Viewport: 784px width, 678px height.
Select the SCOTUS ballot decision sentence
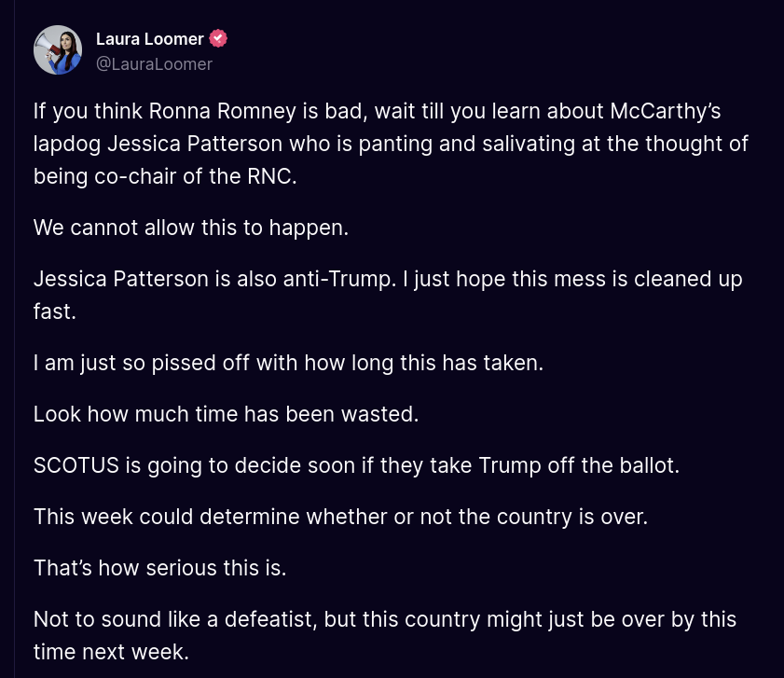pyautogui.click(x=356, y=465)
